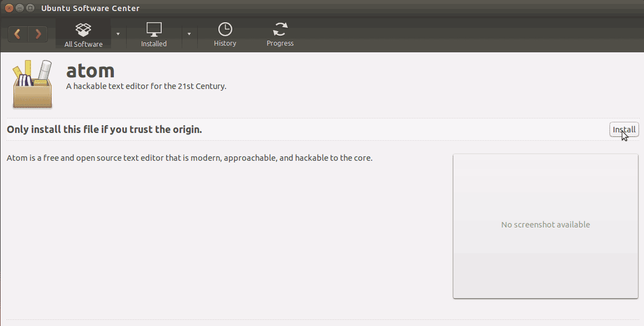The width and height of the screenshot is (644, 326).
Task: Click the No screenshot available placeholder
Action: pyautogui.click(x=545, y=224)
